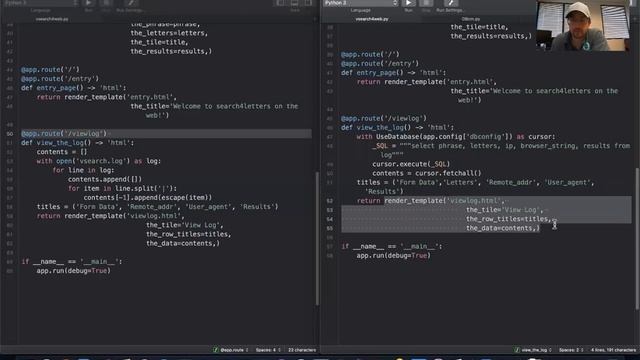Click the "with open('vsearch.log') as log:" line
The image size is (640, 360).
pyautogui.click(x=98, y=161)
